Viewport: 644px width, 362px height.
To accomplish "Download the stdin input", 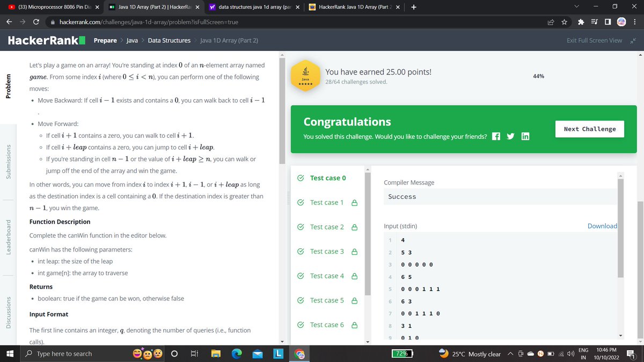I will point(602,226).
